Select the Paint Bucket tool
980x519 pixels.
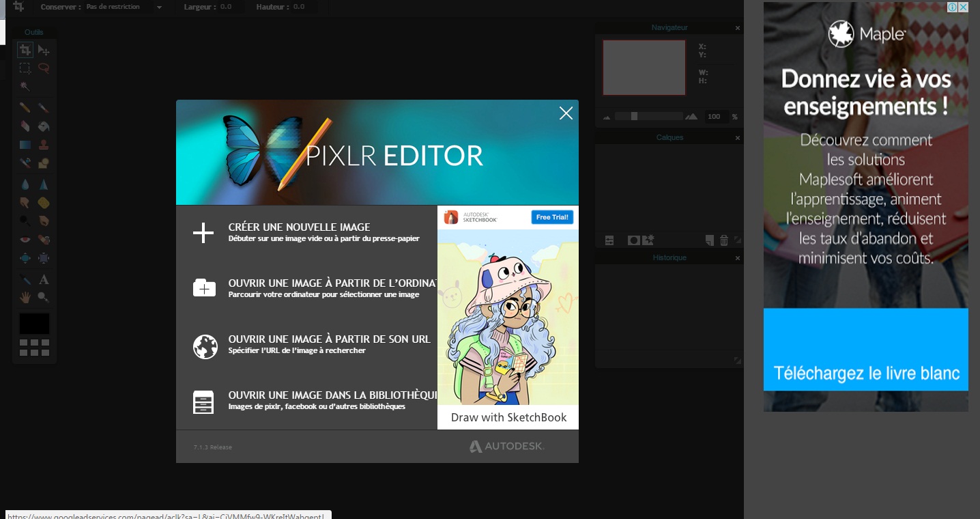pos(44,126)
